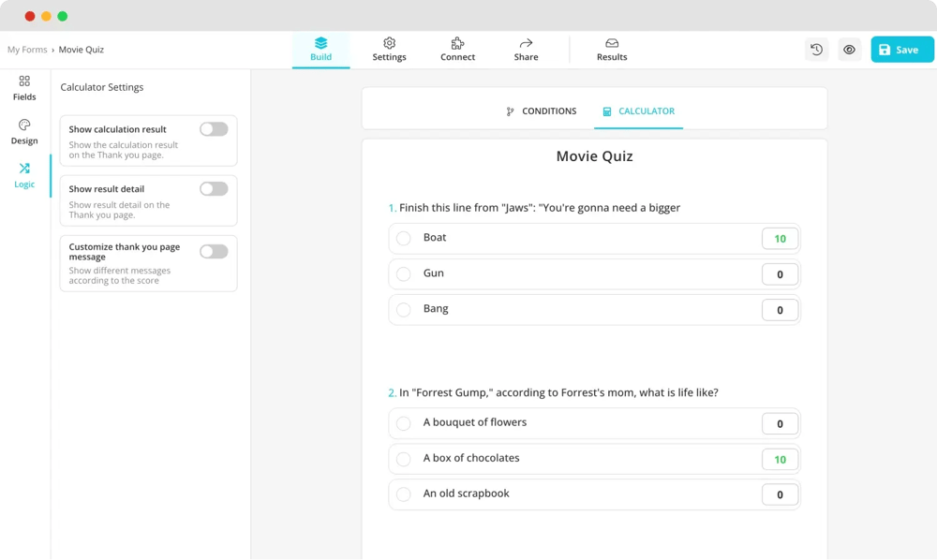Screen dimensions: 937x560
Task: Open the Connect puzzle icon
Action: pyautogui.click(x=457, y=43)
